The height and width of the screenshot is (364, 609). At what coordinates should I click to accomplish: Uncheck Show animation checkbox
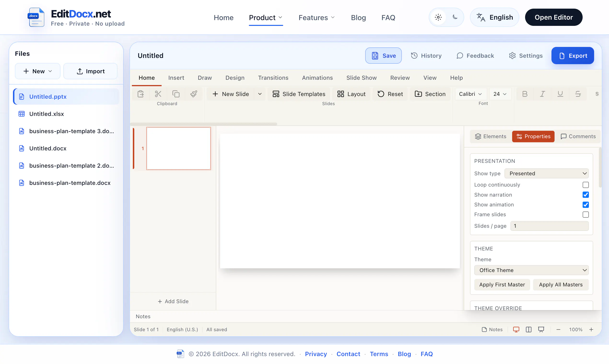pyautogui.click(x=586, y=205)
